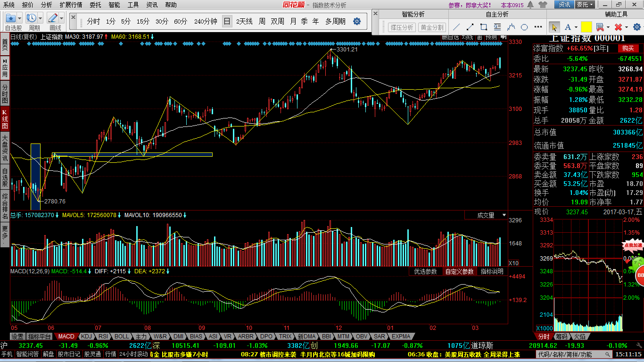The width and height of the screenshot is (644, 362).
Task: Open 优选参数 for MACD
Action: 425,271
